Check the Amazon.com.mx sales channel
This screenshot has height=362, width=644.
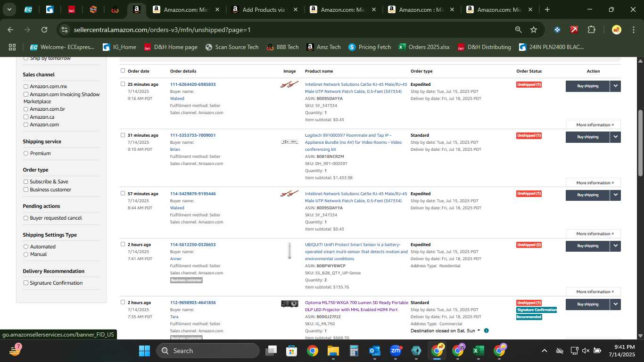[26, 87]
